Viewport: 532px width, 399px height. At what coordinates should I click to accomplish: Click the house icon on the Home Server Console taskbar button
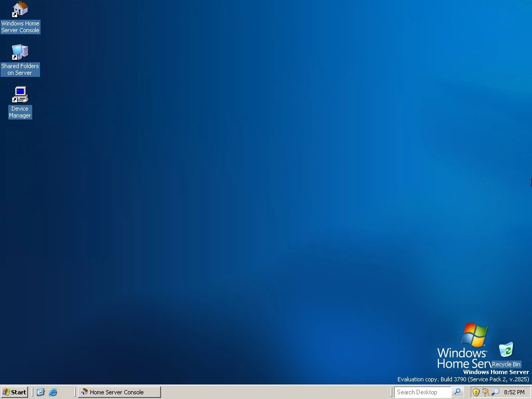pyautogui.click(x=84, y=392)
